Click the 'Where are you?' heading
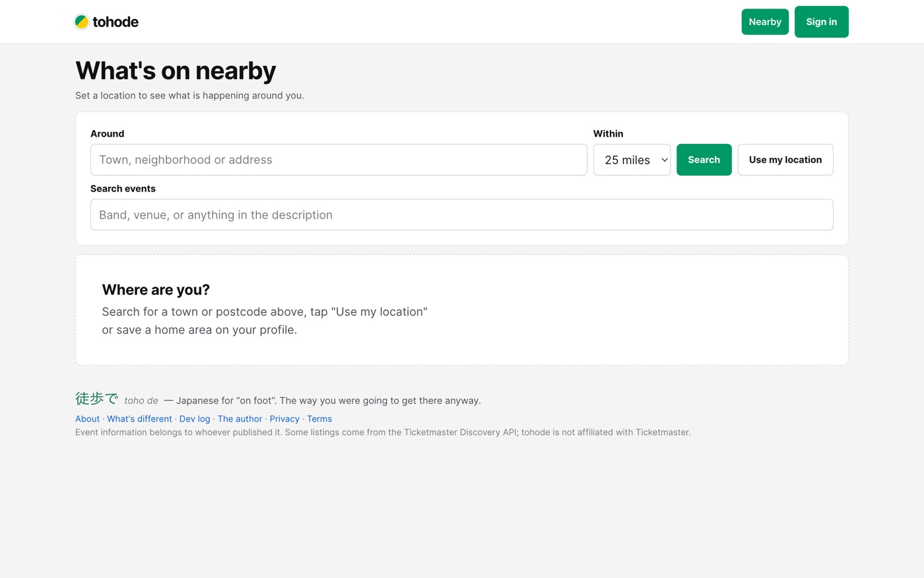The image size is (924, 578). tap(156, 289)
